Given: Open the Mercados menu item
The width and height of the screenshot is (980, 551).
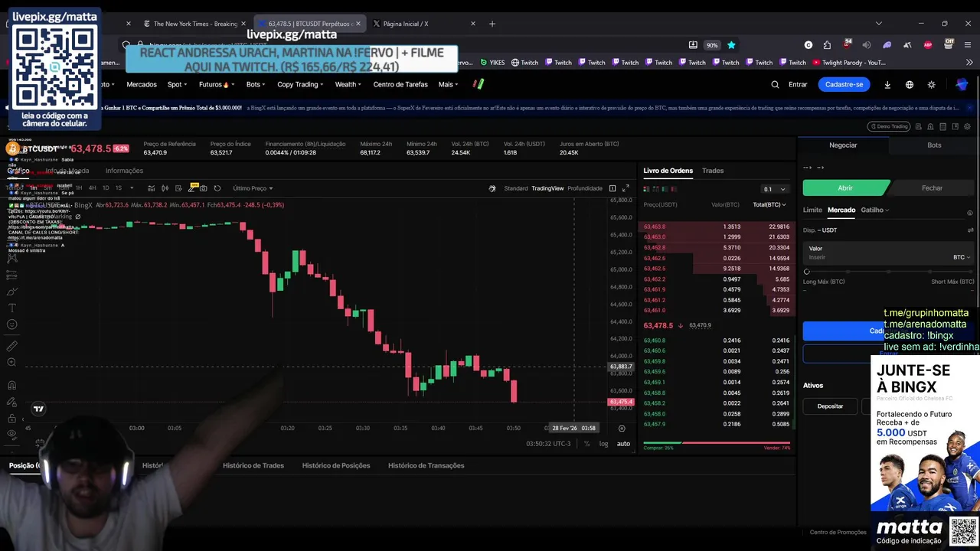Looking at the screenshot, I should pos(142,84).
